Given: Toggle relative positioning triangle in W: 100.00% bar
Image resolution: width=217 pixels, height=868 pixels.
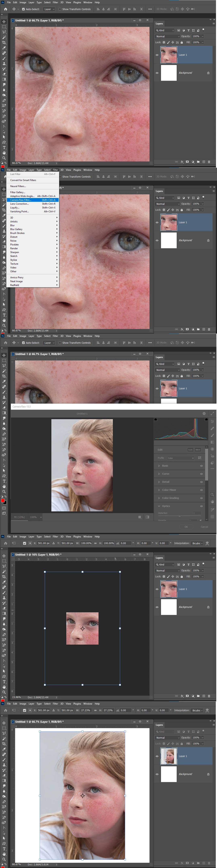Looking at the screenshot, I should point(53,543).
